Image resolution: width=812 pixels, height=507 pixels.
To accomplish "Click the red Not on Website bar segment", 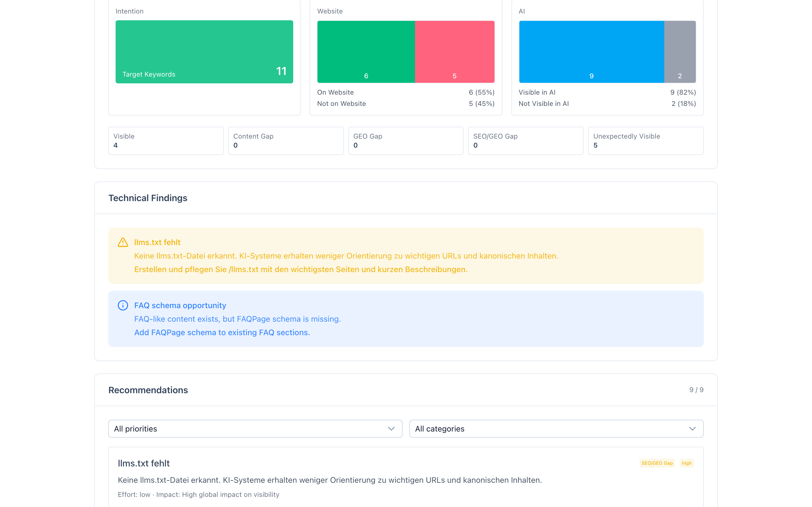I will pyautogui.click(x=455, y=52).
